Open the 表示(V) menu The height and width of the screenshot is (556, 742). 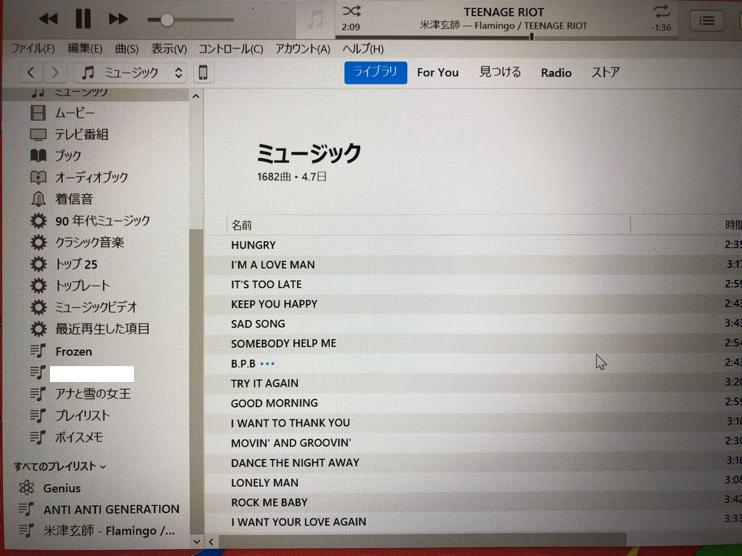point(169,49)
